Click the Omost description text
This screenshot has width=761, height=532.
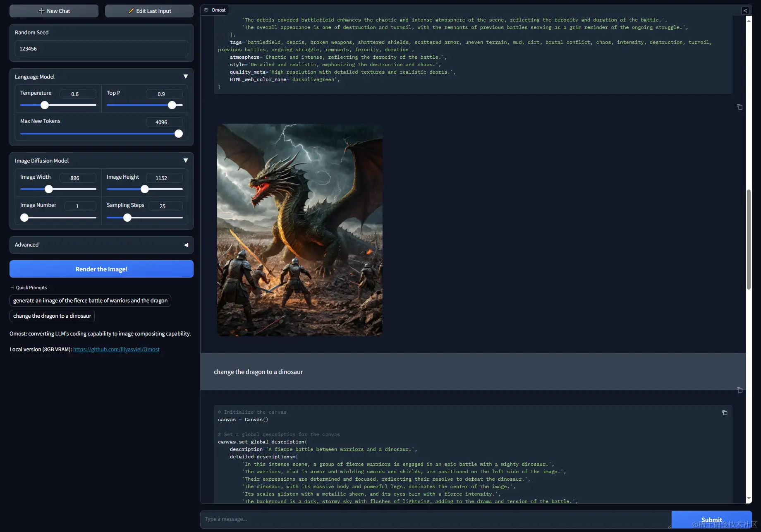coord(100,333)
